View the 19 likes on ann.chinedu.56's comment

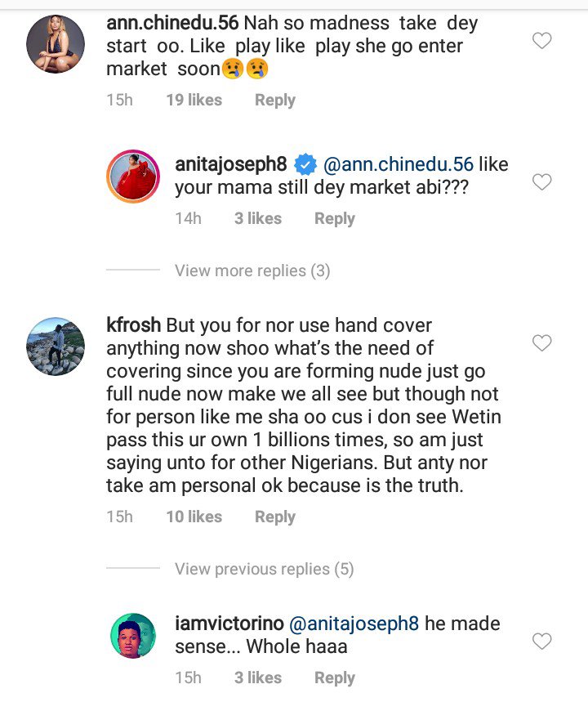194,101
